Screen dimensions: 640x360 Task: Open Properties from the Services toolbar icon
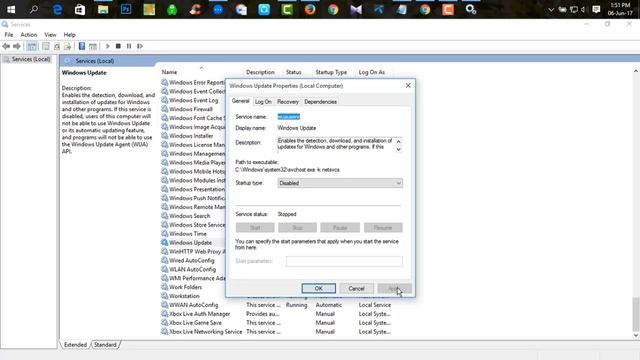click(x=46, y=46)
